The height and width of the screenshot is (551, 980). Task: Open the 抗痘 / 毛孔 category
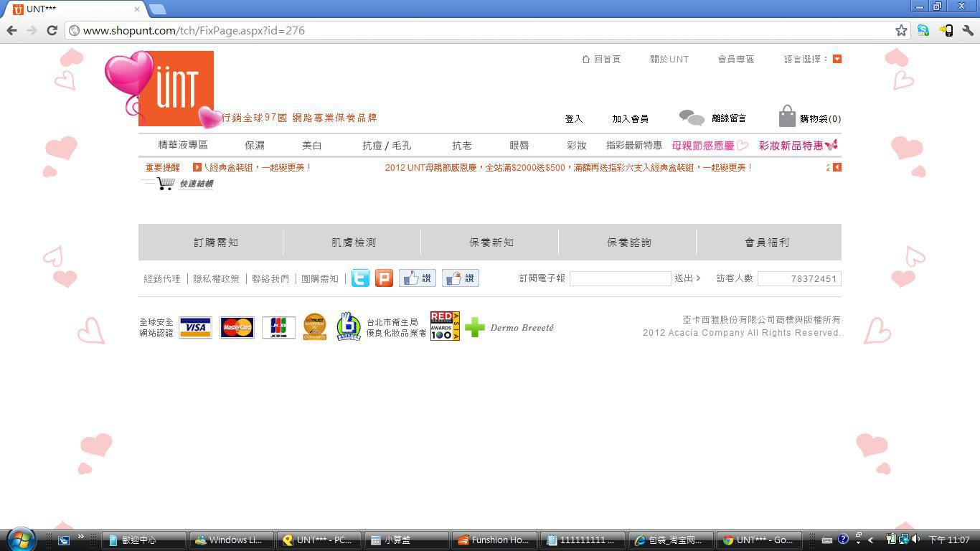pos(387,145)
